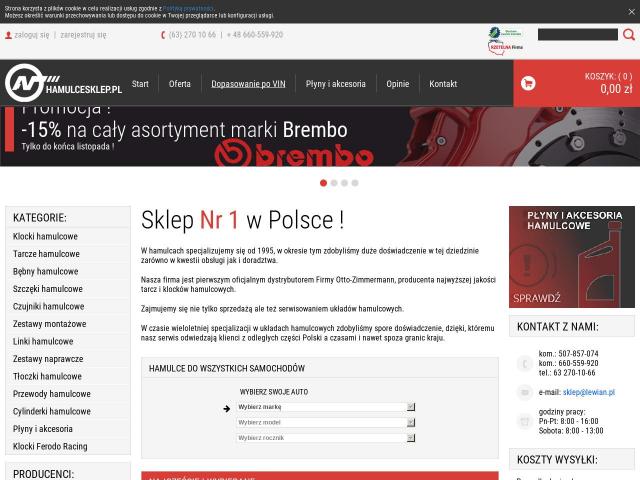Focus the search input field
The image size is (640, 480).
click(578, 35)
